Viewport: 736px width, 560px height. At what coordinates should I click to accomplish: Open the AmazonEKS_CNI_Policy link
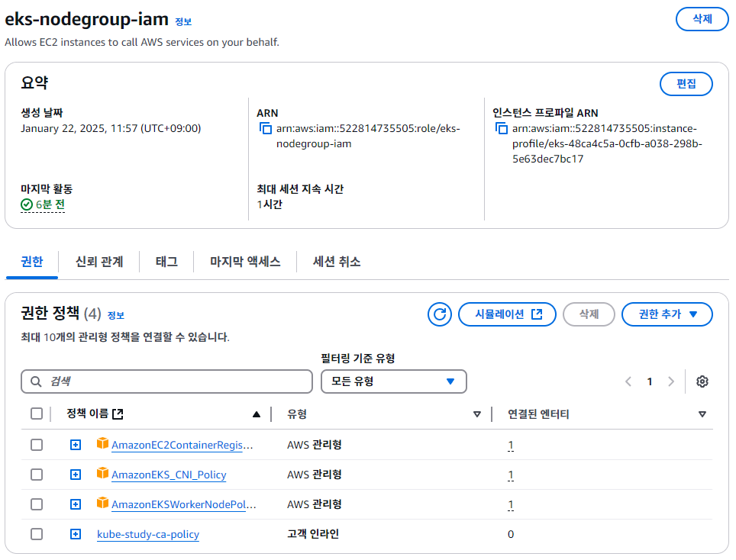point(169,475)
